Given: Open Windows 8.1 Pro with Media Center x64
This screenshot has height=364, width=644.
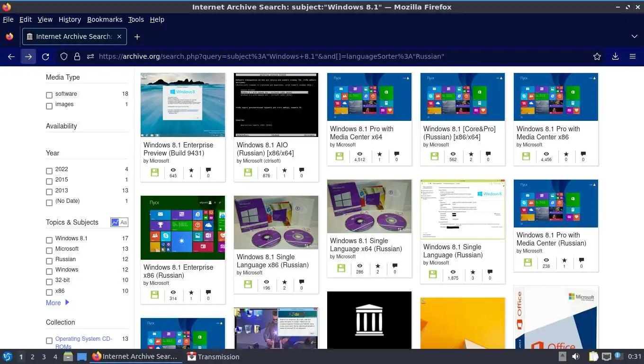Looking at the screenshot, I should pyautogui.click(x=362, y=133).
